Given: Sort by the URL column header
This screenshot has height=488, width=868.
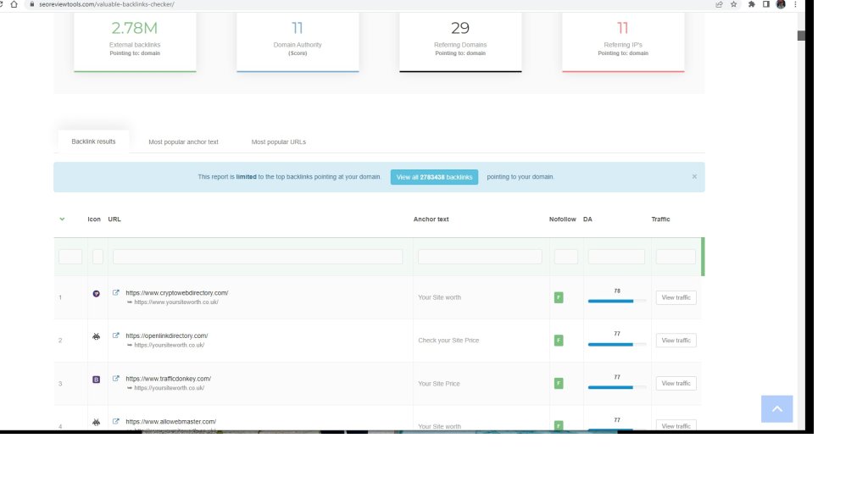Looking at the screenshot, I should click(114, 219).
